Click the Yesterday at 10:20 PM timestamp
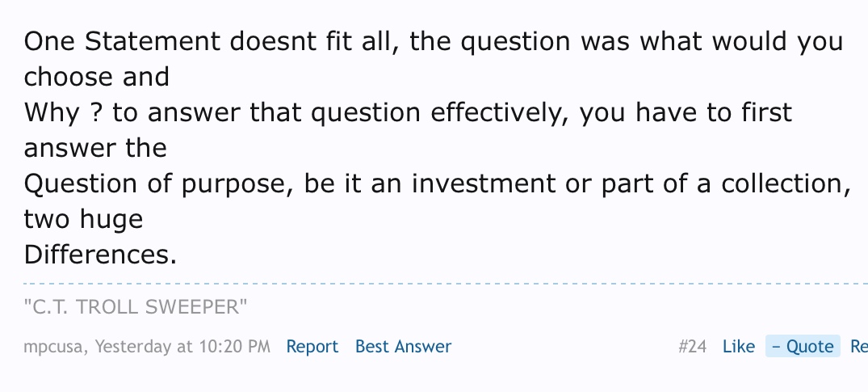 182,347
